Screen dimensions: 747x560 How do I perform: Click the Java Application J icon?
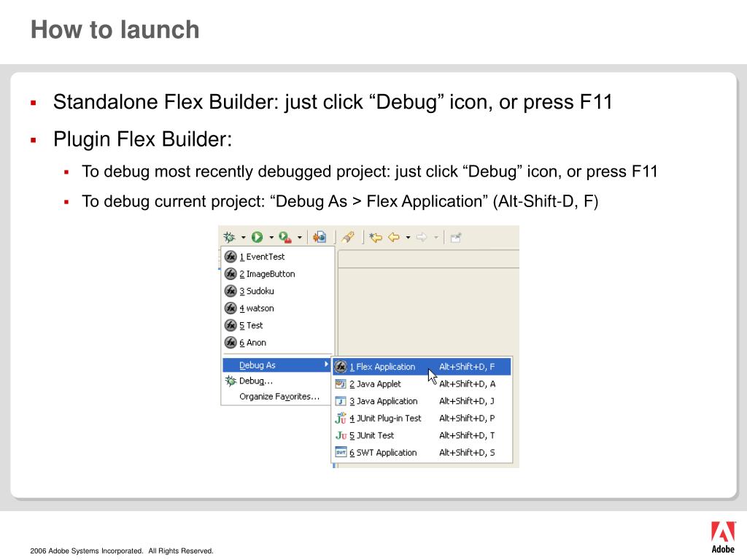[x=341, y=401]
